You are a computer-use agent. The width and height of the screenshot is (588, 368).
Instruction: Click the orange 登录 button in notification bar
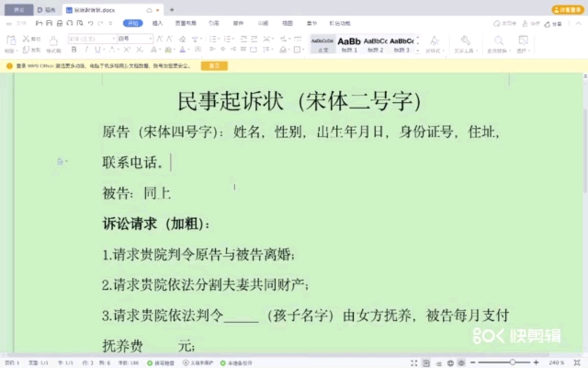click(x=214, y=66)
